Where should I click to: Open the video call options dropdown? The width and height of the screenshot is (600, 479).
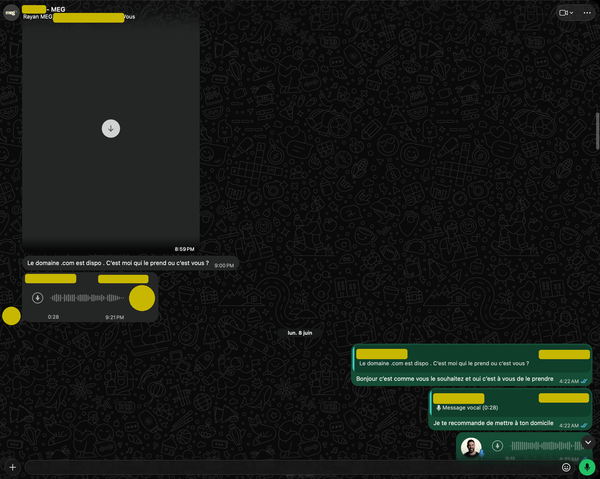(566, 13)
